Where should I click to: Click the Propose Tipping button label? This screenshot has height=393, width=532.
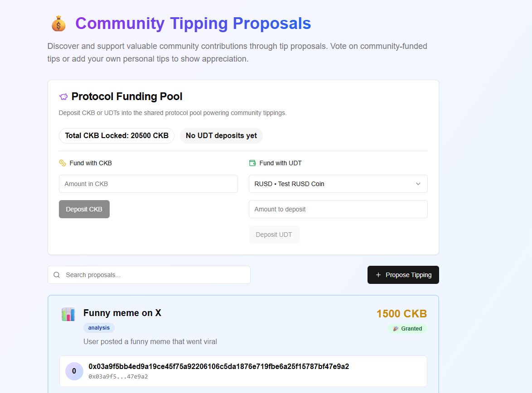point(408,275)
